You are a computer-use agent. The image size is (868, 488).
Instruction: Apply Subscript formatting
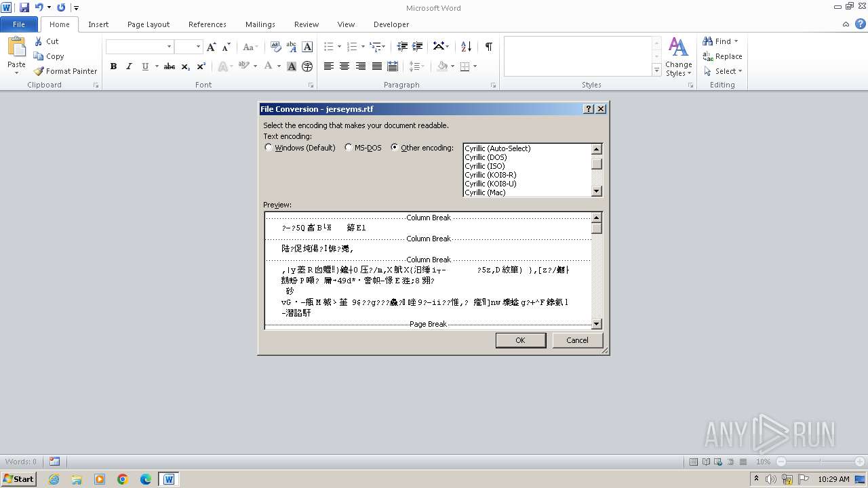coord(186,66)
